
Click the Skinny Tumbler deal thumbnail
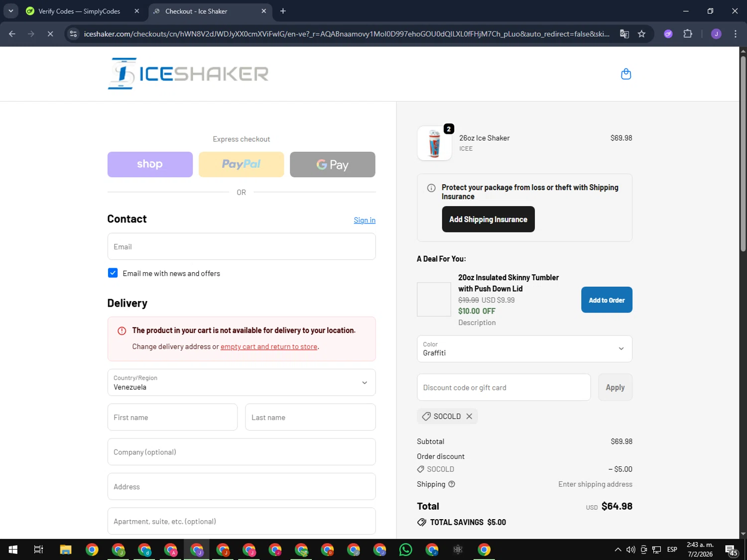(x=434, y=300)
